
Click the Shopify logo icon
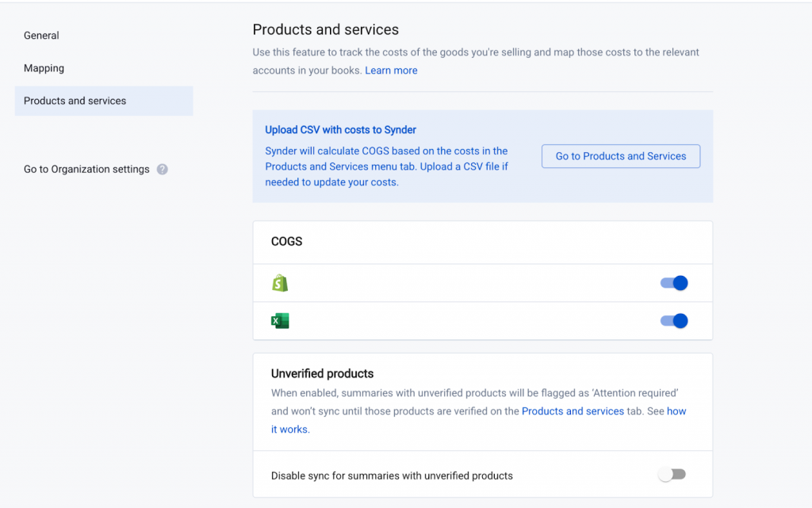[x=279, y=283]
